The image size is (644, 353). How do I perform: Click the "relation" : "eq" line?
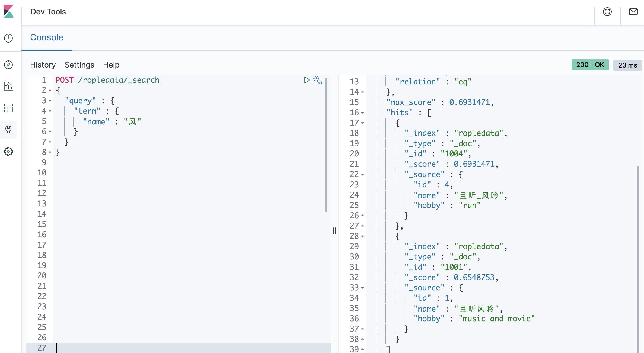pos(433,82)
